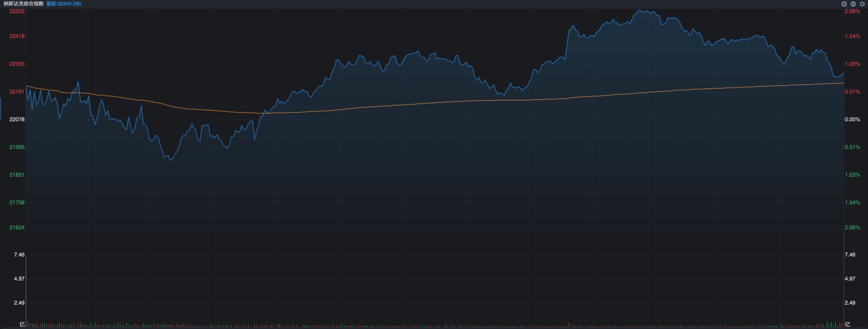
Task: Click the 0.00% right axis label
Action: tap(852, 120)
